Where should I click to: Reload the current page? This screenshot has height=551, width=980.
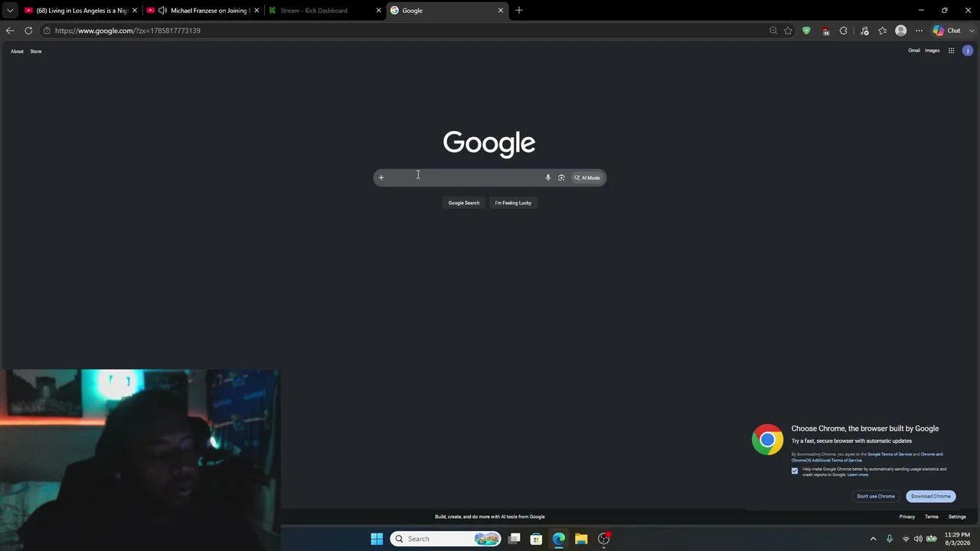click(28, 31)
